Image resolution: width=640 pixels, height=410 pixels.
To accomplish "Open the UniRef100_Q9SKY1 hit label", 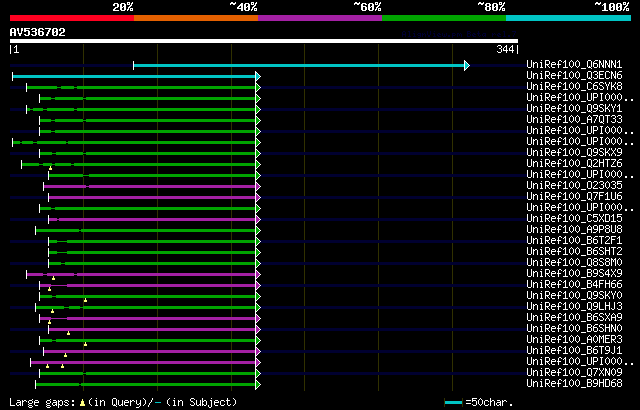I will click(574, 109).
